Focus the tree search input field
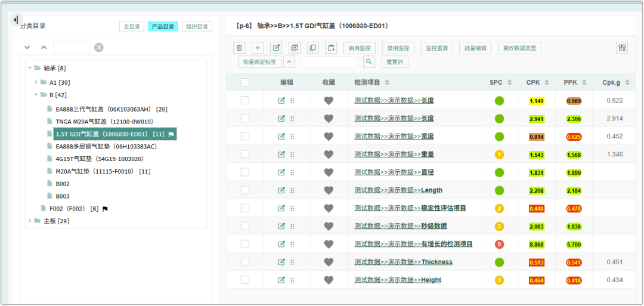Image resolution: width=644 pixels, height=306 pixels. pyautogui.click(x=72, y=47)
